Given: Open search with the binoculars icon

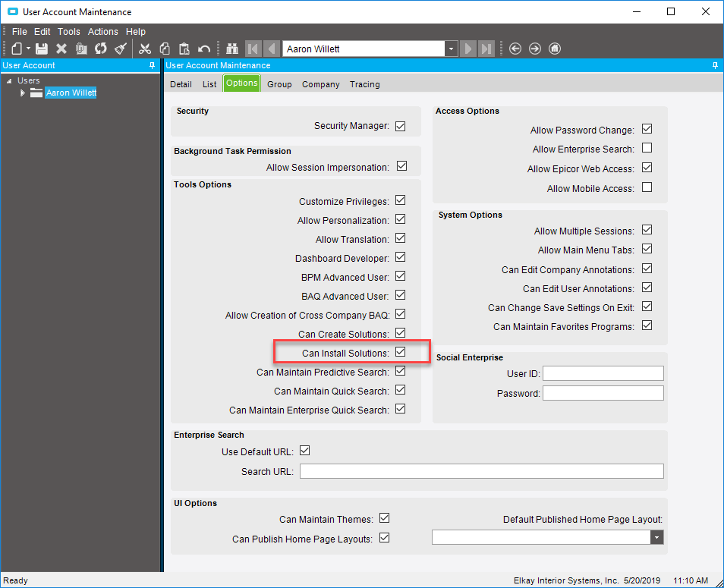Looking at the screenshot, I should point(231,49).
